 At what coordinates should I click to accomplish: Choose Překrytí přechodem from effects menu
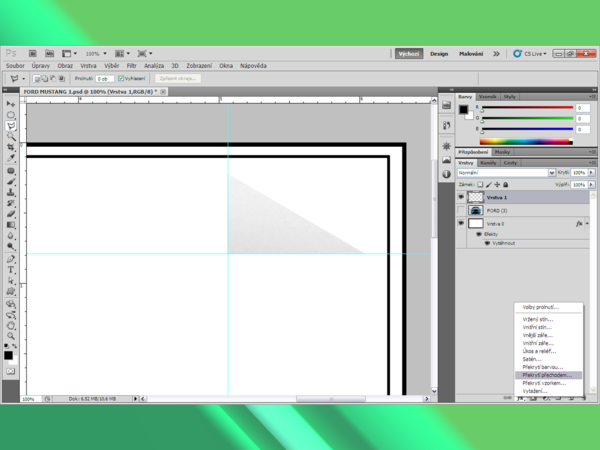546,375
